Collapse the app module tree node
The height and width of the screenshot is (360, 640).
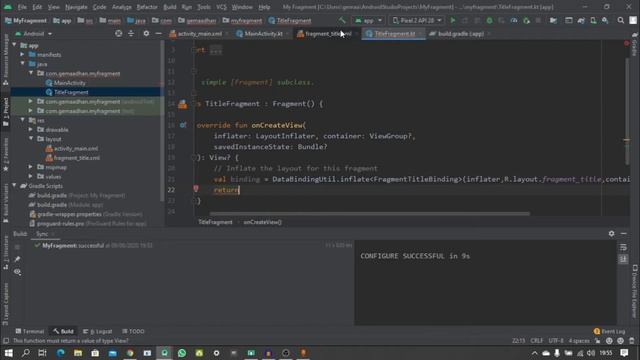tap(15, 45)
